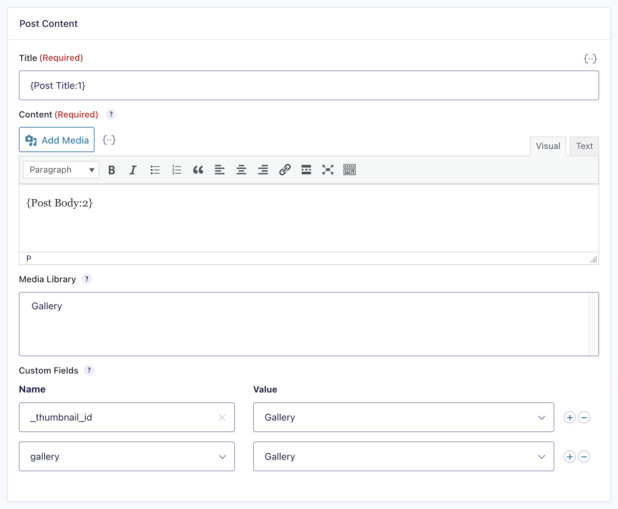This screenshot has height=509, width=618.
Task: Open Value dropdown for gallery row
Action: tap(404, 457)
